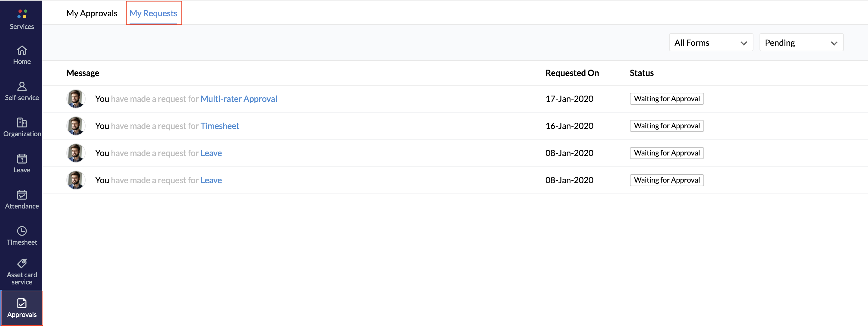Select Approvals in the sidebar
Image resolution: width=868 pixels, height=326 pixels.
tap(22, 308)
